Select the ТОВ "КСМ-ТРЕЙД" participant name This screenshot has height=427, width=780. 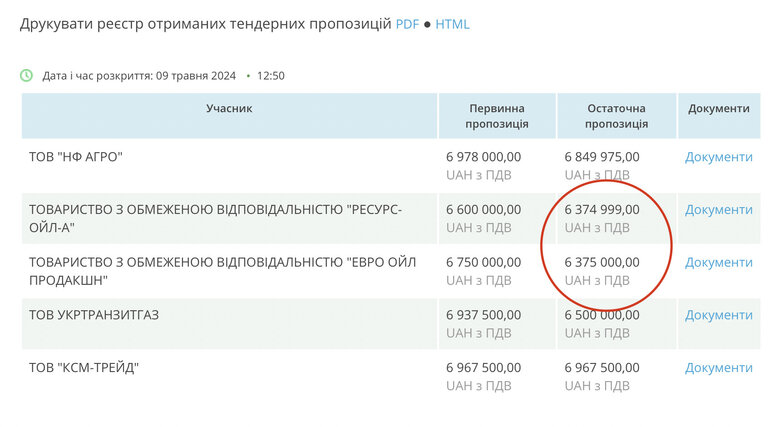pos(84,368)
